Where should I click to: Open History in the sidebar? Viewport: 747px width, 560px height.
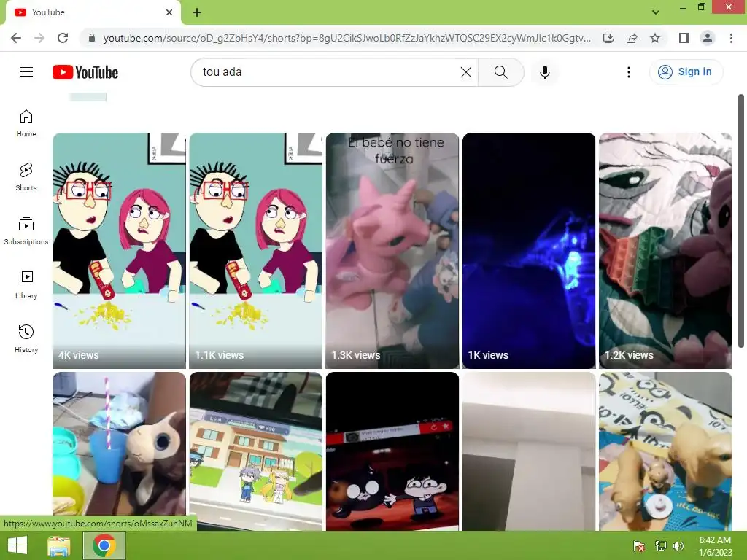coord(26,338)
